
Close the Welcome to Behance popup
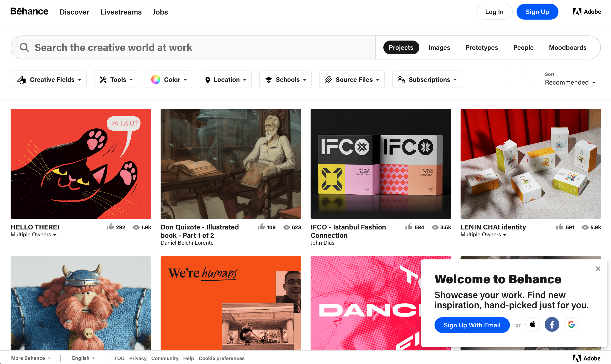pos(598,269)
